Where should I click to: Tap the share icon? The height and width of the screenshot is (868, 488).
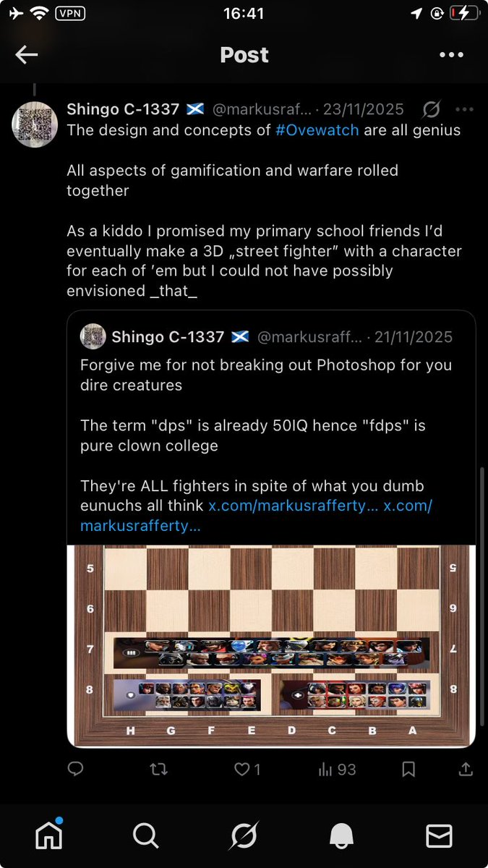466,770
